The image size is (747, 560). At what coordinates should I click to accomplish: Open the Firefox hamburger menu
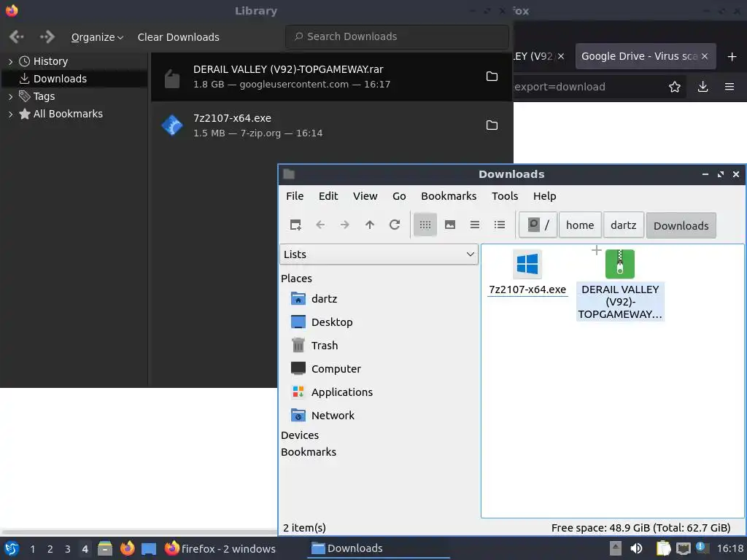click(729, 87)
